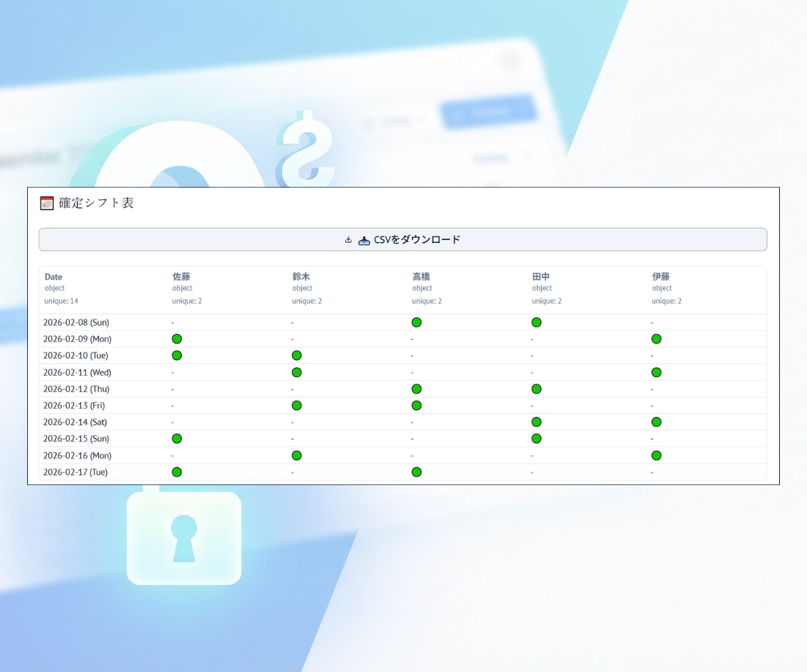Select 伊藤's green dot on 2026-02-11
Screen dimensions: 807x672
point(656,372)
